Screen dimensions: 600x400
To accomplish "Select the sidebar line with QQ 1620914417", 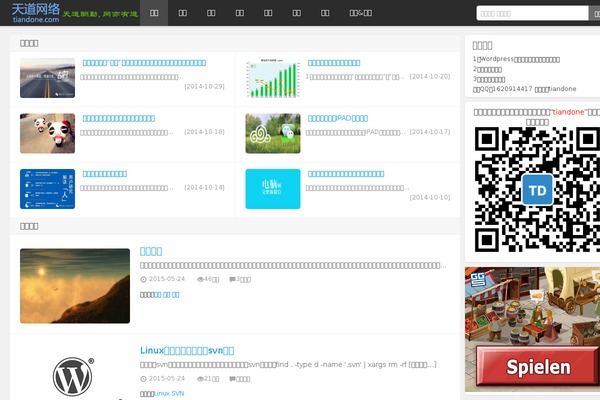I will (x=524, y=89).
